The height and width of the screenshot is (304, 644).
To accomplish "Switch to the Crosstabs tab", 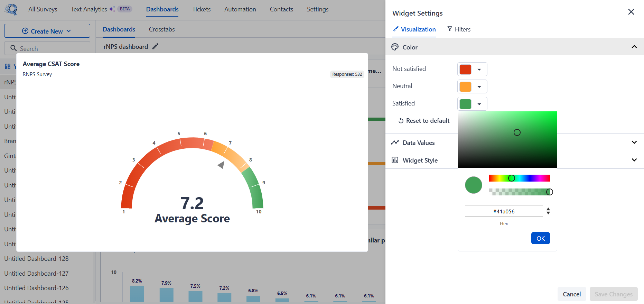I will 162,29.
